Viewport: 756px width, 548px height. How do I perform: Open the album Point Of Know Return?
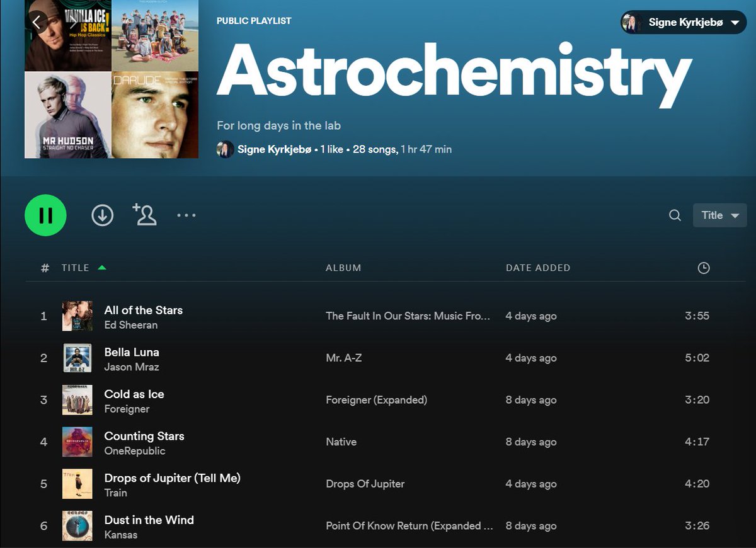(x=409, y=526)
